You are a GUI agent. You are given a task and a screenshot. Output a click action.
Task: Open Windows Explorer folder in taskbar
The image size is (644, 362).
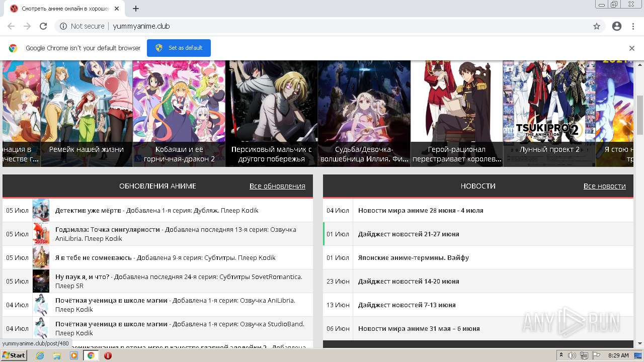click(57, 355)
